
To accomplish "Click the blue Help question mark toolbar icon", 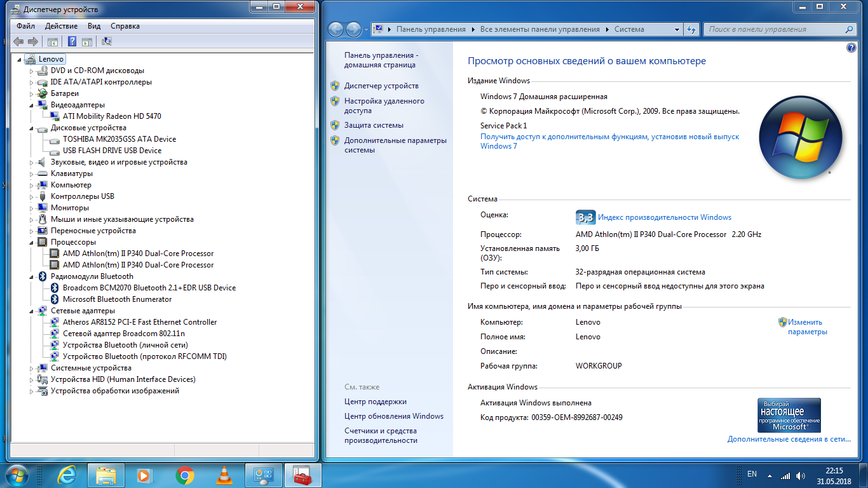I will point(72,41).
